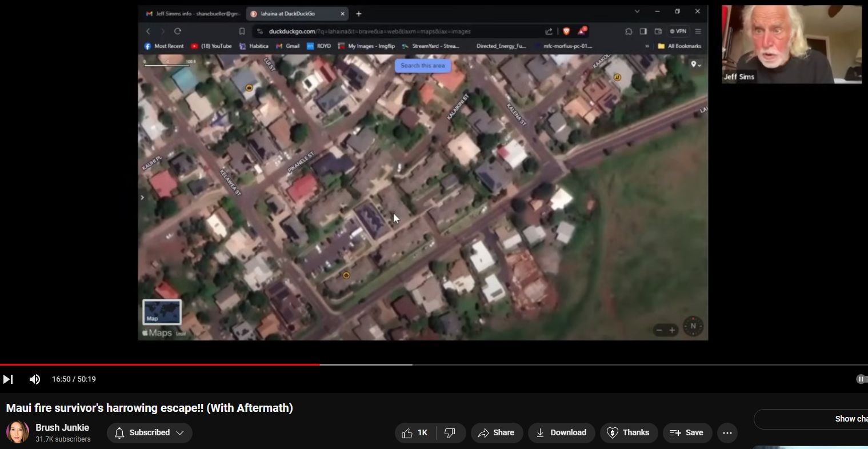Open the Brave Shields lion icon

[566, 31]
